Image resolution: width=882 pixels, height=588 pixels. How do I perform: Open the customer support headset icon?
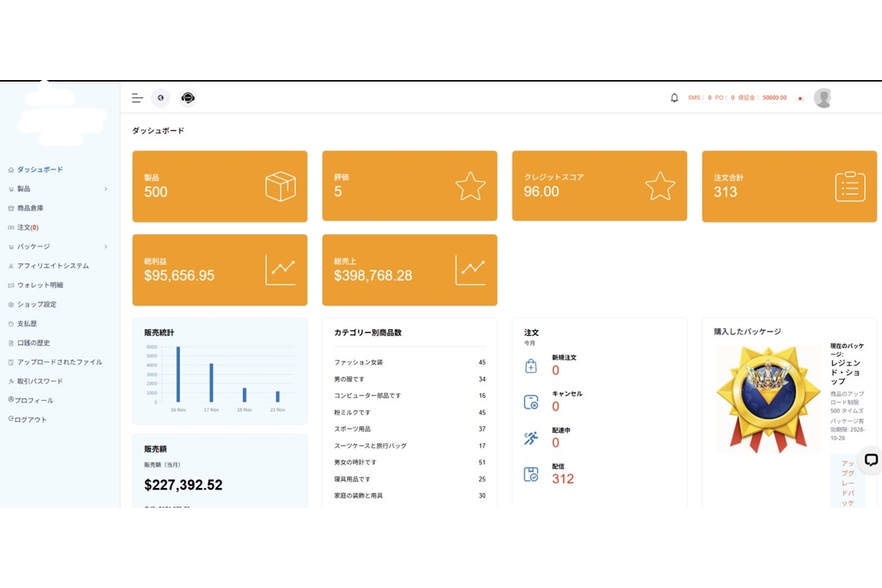pos(188,98)
